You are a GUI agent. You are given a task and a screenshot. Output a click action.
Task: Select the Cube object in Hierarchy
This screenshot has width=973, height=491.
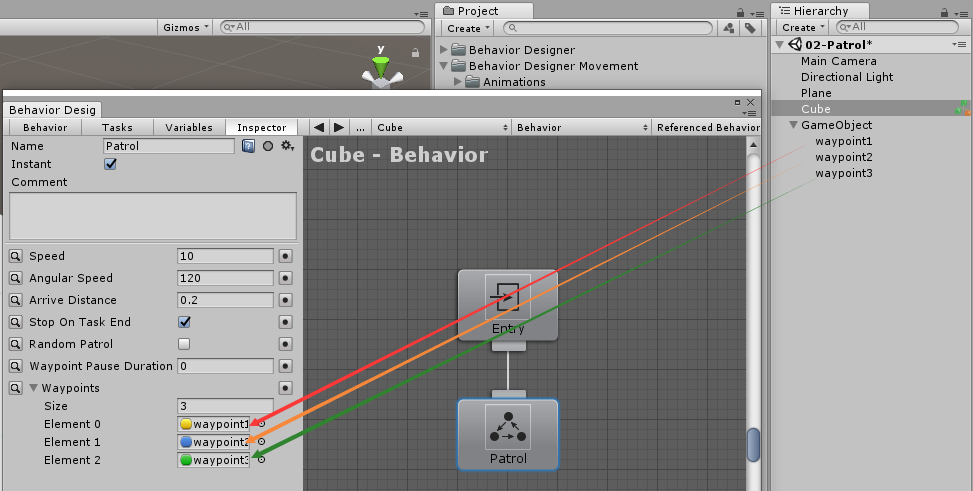tap(871, 109)
